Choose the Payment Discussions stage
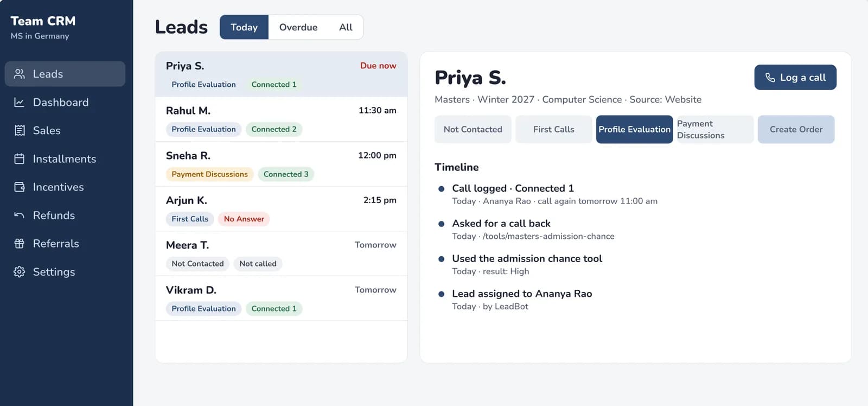The height and width of the screenshot is (406, 868). click(715, 129)
